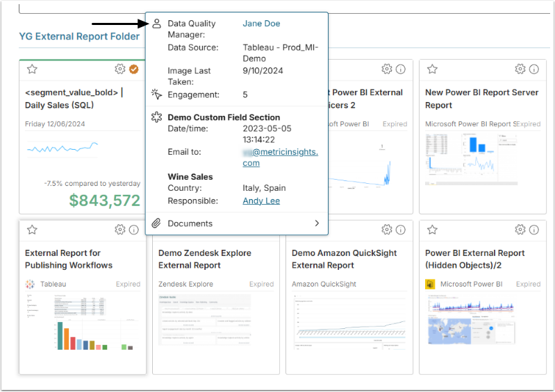Open the Demo Zendesk Explore External Report title
555x392 pixels.
tap(205, 259)
